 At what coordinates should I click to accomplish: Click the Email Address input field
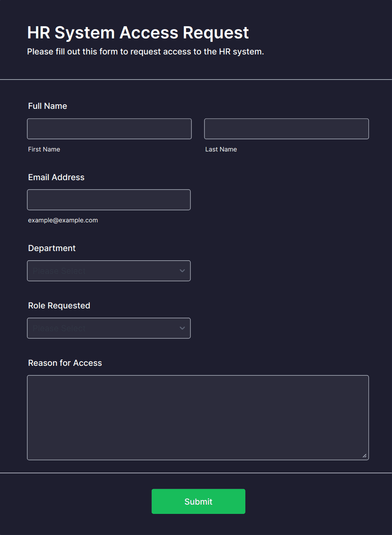pos(109,199)
